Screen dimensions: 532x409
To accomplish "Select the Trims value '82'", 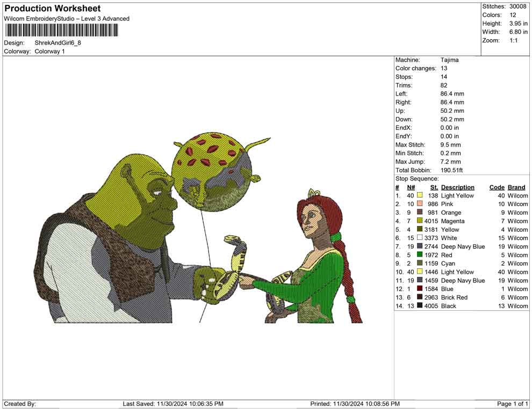I will 444,85.
